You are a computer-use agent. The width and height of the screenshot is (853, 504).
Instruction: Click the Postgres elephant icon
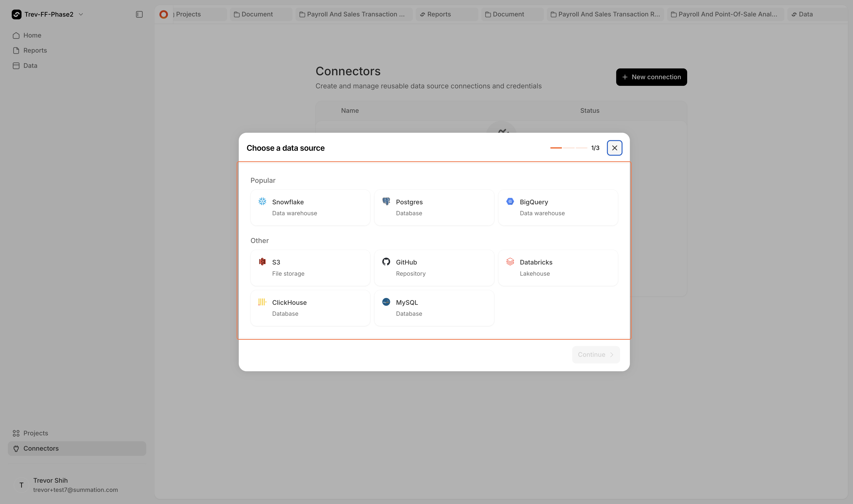coord(386,201)
